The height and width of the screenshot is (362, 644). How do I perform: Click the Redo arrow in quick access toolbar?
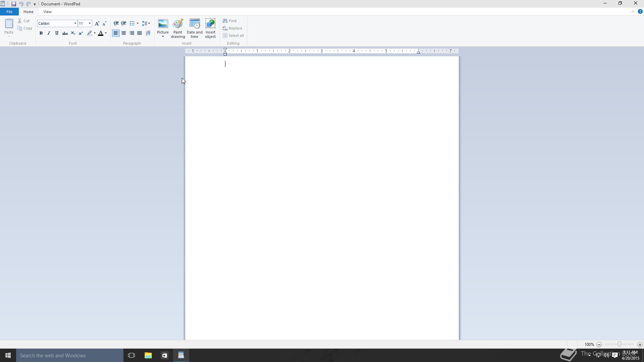(x=29, y=4)
